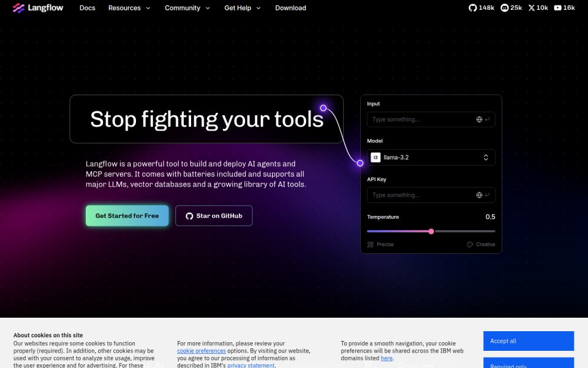Open the IBM privacy statement link

(x=251, y=366)
